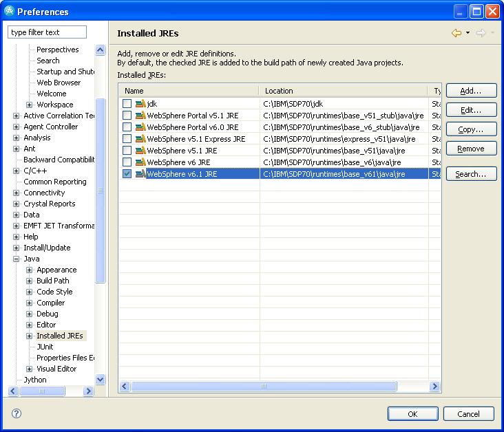This screenshot has height=432, width=504.
Task: Click the icon for WebSphere v5.1 Express JRE
Action: 140,139
